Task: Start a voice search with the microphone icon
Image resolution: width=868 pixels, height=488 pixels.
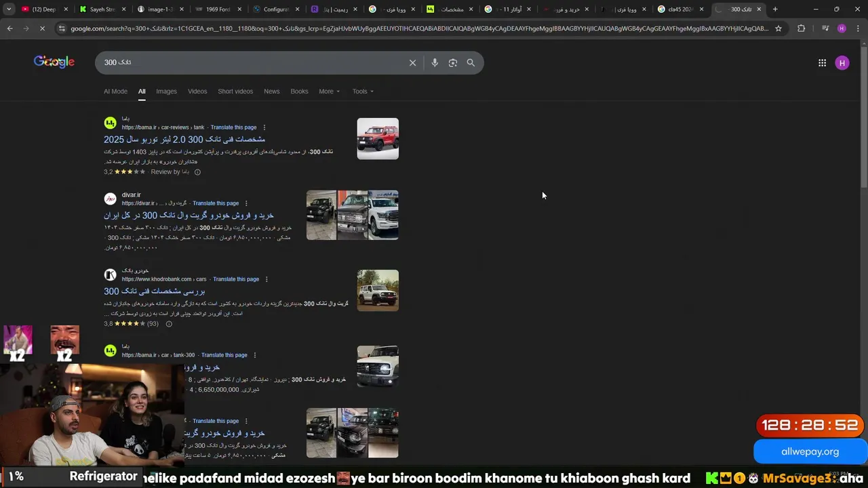Action: (x=435, y=62)
